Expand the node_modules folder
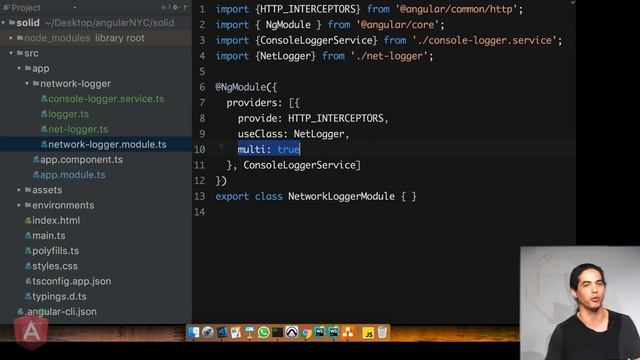640x360 pixels. coord(11,38)
